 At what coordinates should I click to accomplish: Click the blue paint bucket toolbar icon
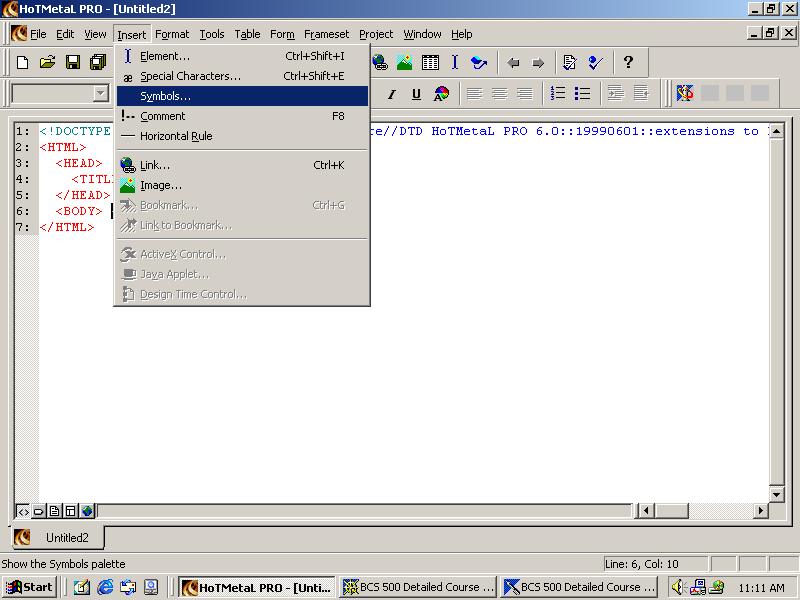click(x=479, y=63)
